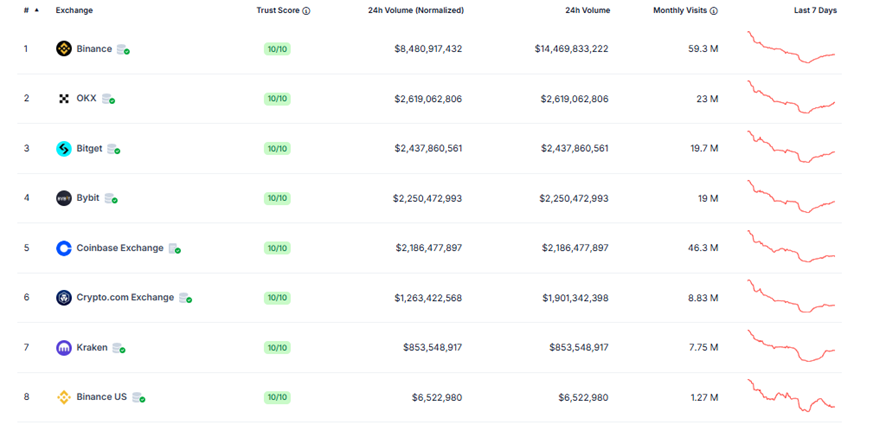886x425 pixels.
Task: Sort by the Exchange column header
Action: (x=74, y=10)
